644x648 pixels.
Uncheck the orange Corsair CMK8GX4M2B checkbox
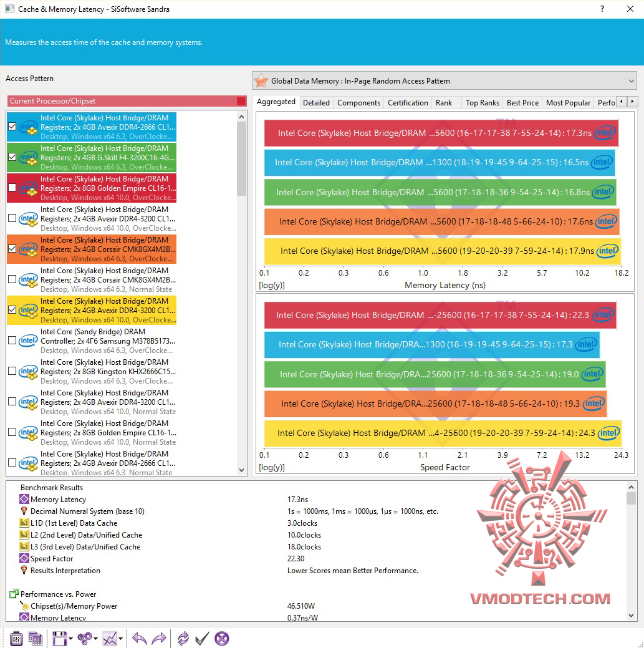tap(12, 249)
